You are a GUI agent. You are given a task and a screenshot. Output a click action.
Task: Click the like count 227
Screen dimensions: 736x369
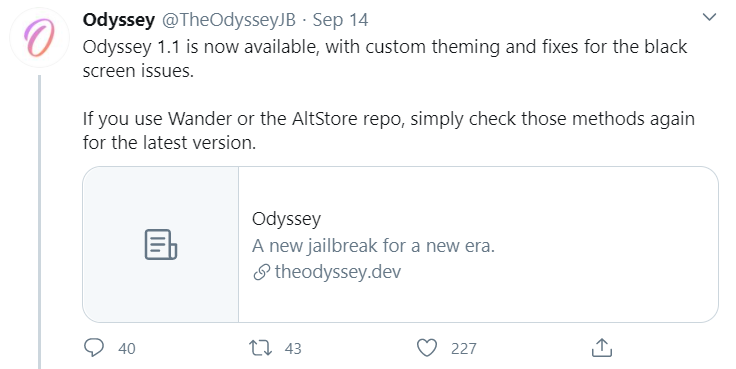coord(464,348)
